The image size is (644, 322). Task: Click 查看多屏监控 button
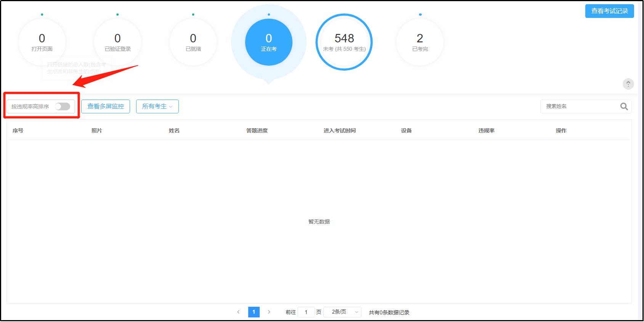(x=106, y=106)
